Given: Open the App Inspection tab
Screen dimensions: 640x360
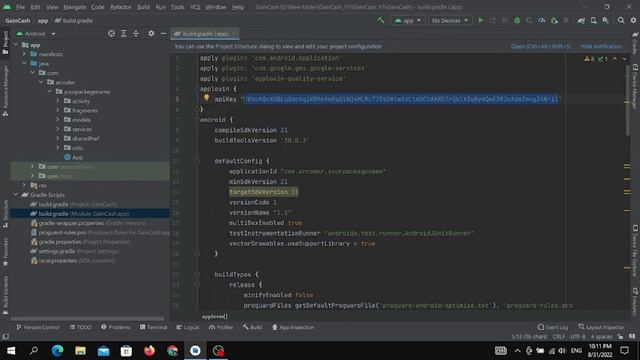Looking at the screenshot, I should coord(293,327).
